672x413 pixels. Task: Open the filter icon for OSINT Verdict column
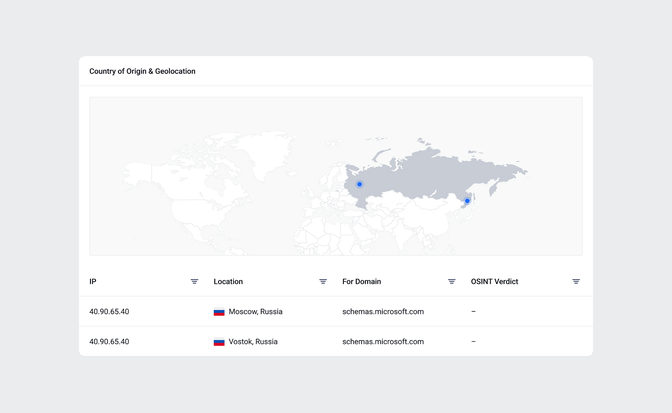576,281
